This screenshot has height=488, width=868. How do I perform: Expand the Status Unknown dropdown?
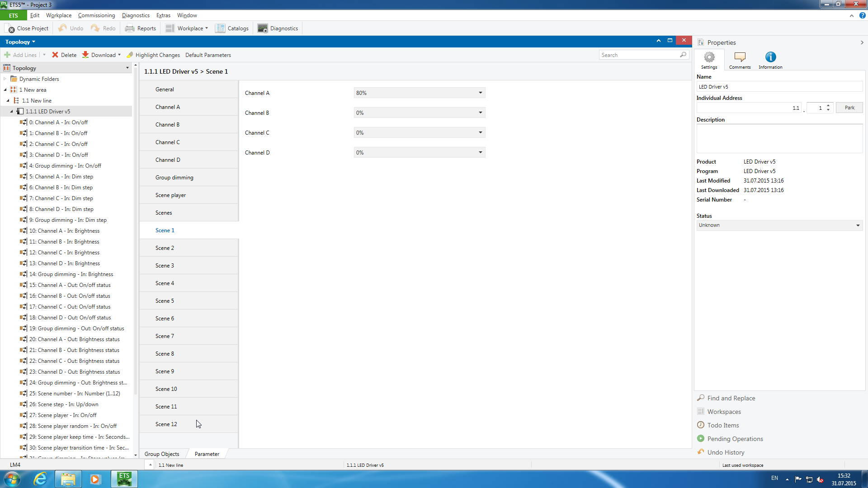click(x=858, y=225)
